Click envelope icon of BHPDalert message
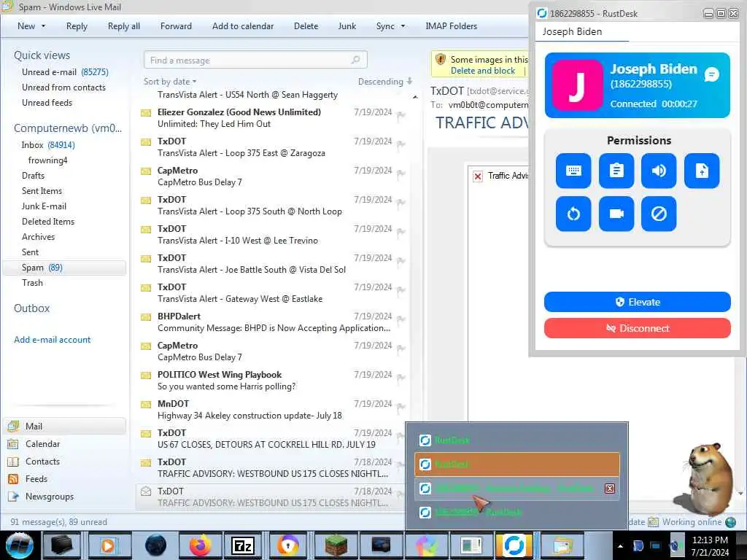The height and width of the screenshot is (560, 747). point(146,317)
